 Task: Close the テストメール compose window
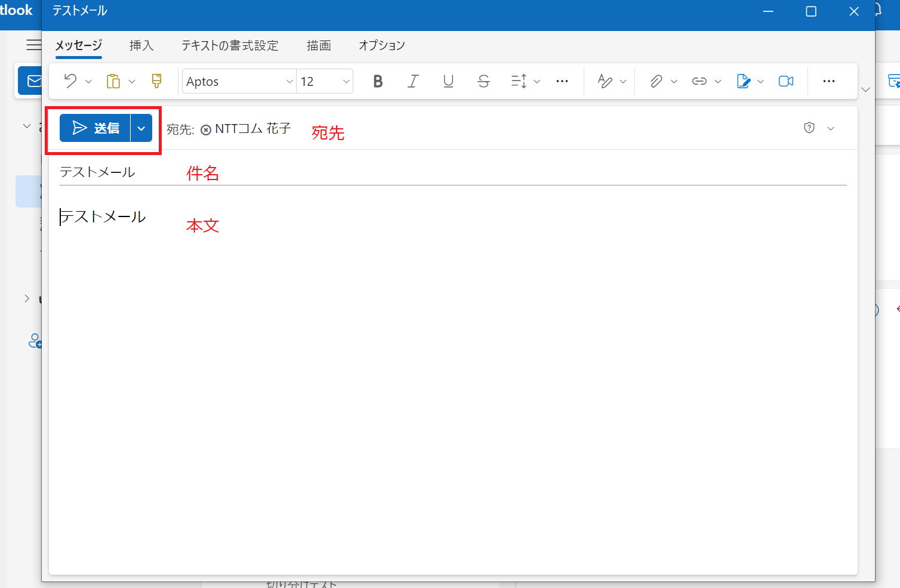click(x=854, y=11)
